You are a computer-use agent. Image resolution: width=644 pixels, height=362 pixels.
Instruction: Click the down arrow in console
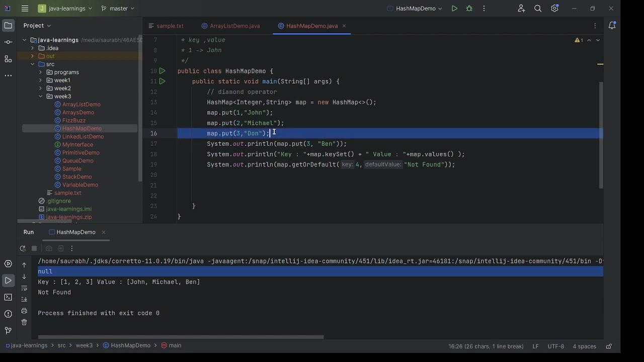tap(24, 277)
